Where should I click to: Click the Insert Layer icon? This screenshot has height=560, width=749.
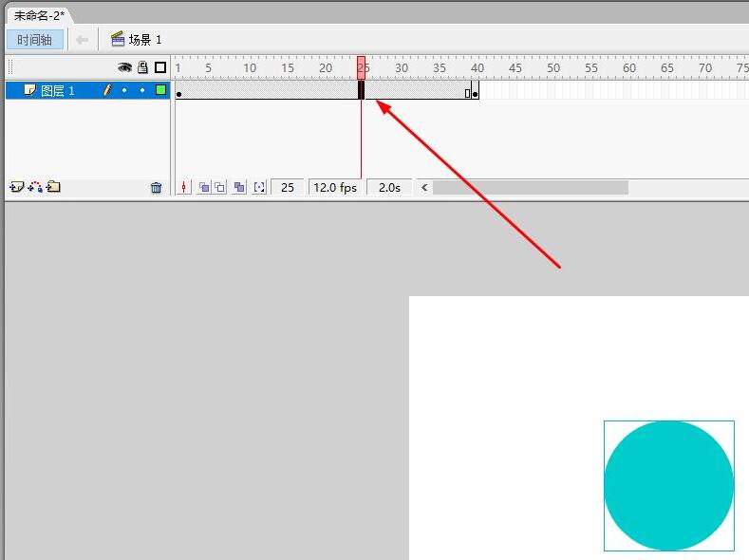click(16, 187)
